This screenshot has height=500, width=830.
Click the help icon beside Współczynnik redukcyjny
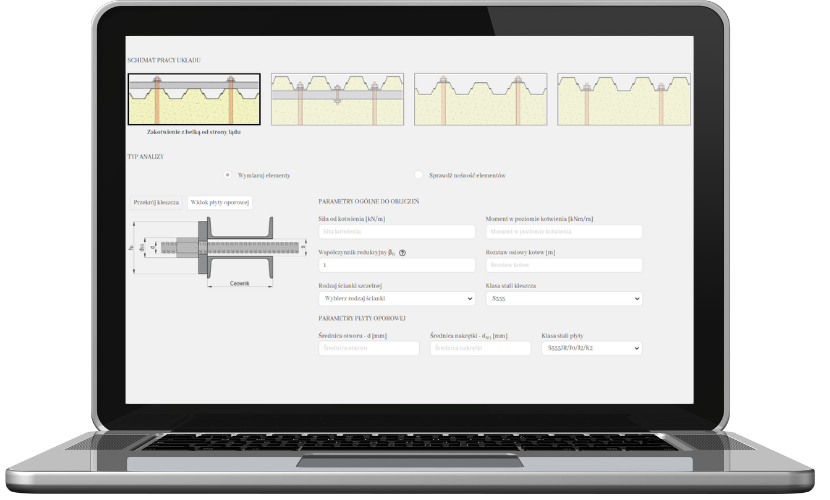[402, 253]
